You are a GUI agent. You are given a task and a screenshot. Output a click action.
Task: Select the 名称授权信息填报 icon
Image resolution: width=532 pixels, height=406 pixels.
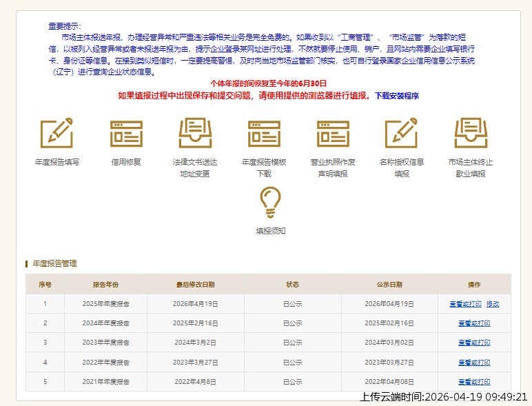click(401, 134)
